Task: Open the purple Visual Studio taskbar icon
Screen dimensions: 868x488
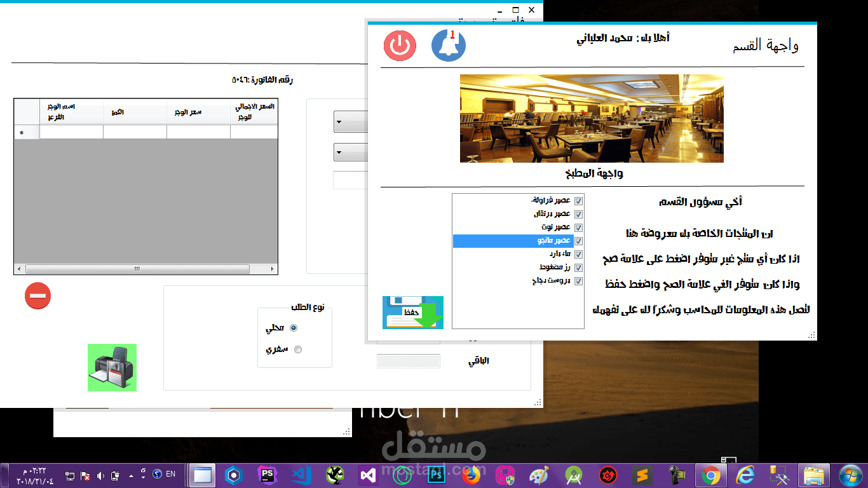Action: (367, 475)
